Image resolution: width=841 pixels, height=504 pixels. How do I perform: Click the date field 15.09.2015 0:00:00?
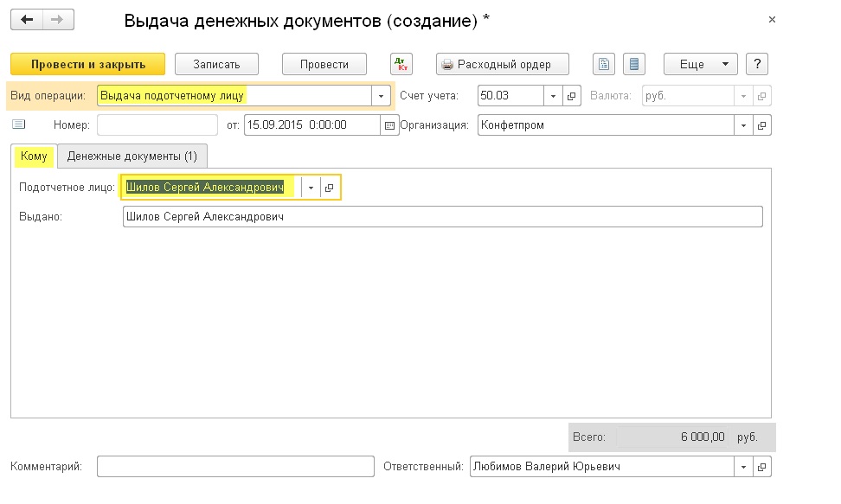(x=312, y=125)
